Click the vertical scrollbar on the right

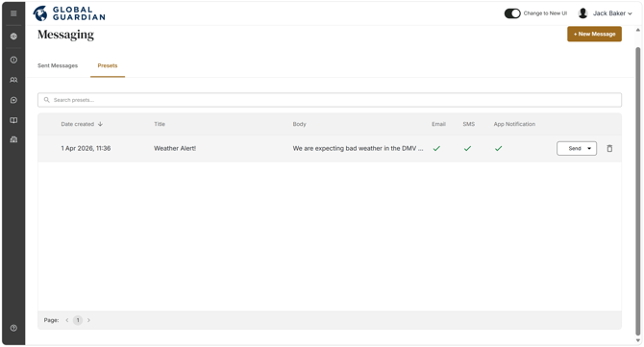pyautogui.click(x=638, y=191)
